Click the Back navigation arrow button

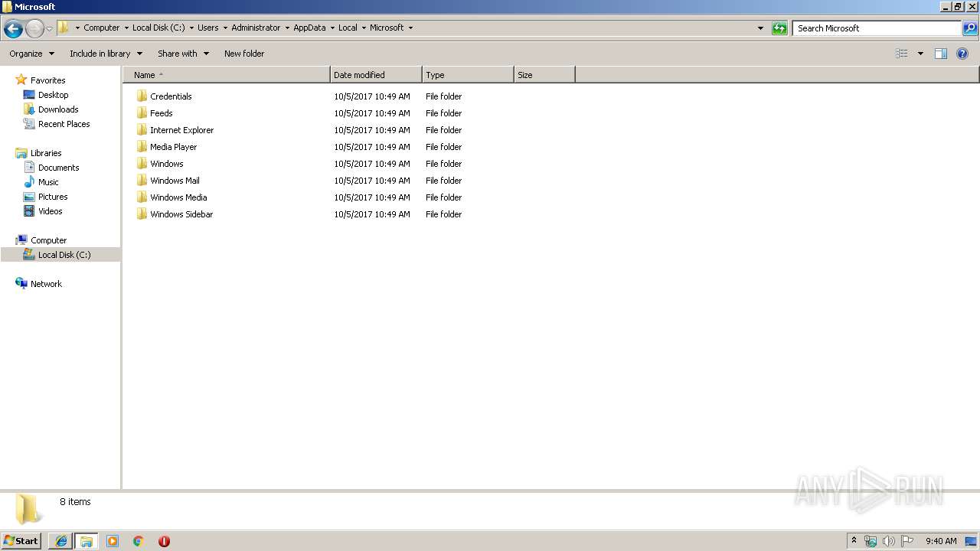[x=13, y=29]
